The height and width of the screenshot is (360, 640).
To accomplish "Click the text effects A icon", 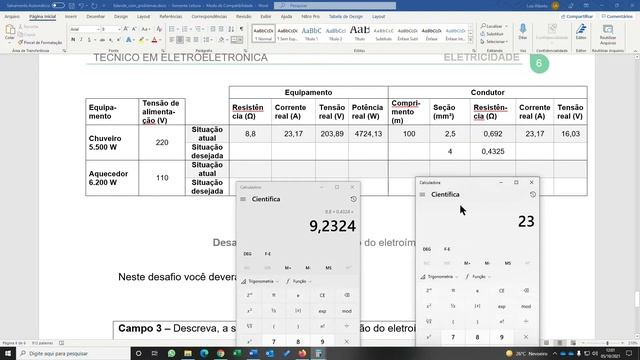I will click(129, 40).
